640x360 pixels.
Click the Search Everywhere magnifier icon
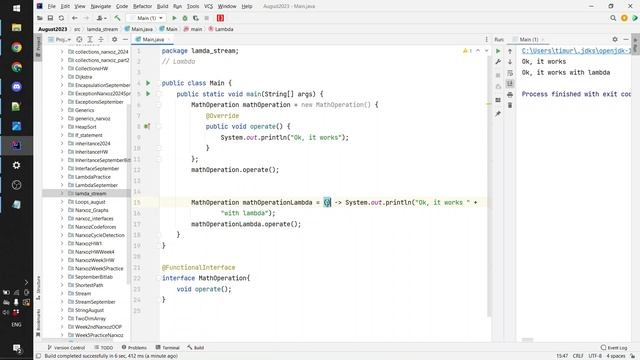point(613,18)
